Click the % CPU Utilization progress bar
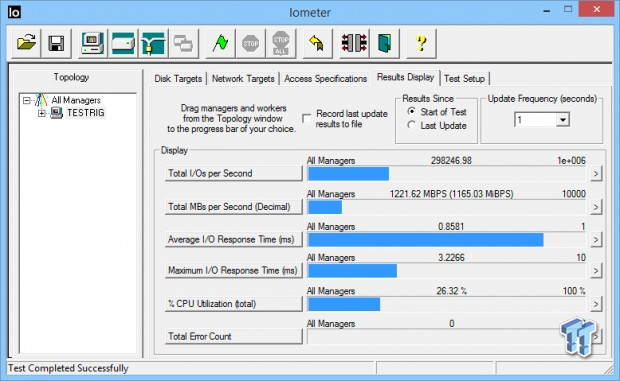Image resolution: width=620 pixels, height=381 pixels. click(x=446, y=304)
